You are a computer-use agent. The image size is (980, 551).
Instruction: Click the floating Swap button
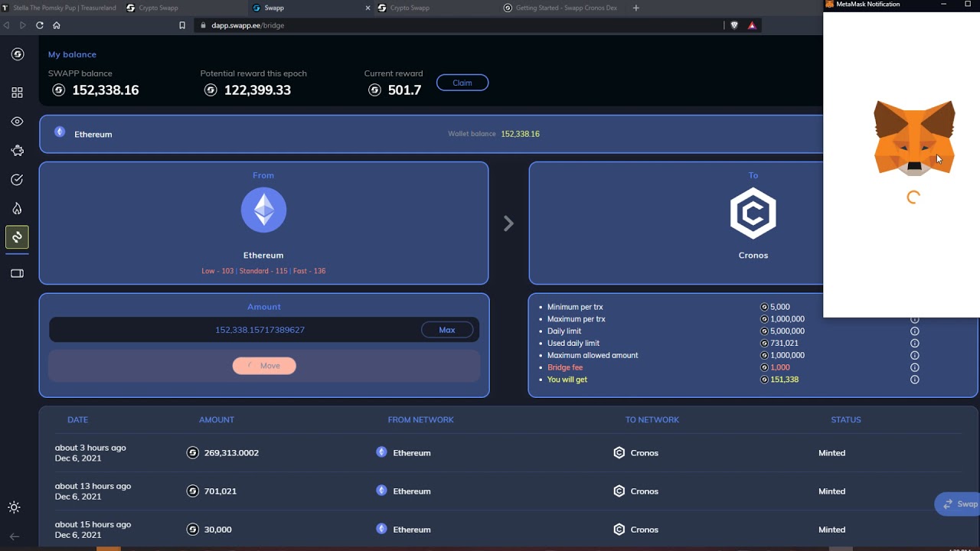pyautogui.click(x=959, y=504)
